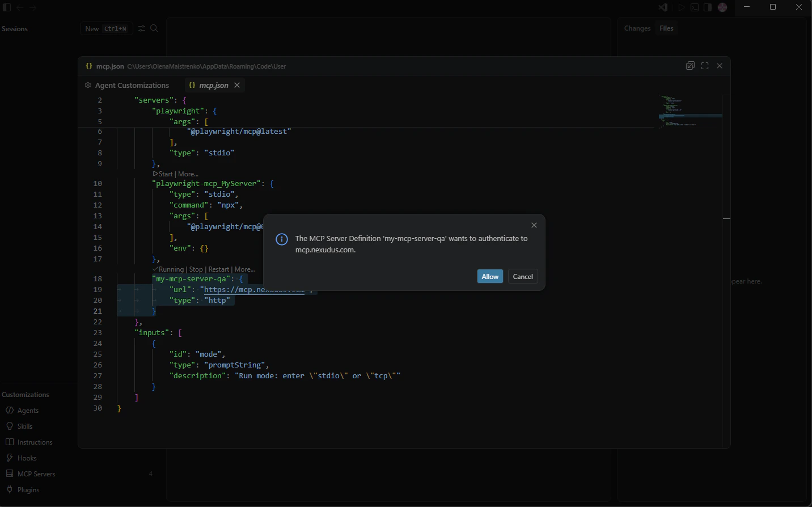Select the mcp.json editor tab
The image size is (812, 507).
coord(214,85)
